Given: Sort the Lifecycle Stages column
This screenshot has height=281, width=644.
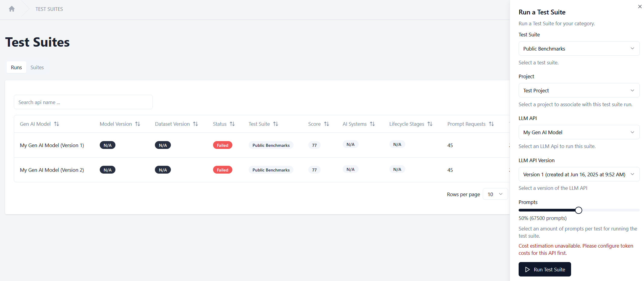Looking at the screenshot, I should tap(430, 124).
